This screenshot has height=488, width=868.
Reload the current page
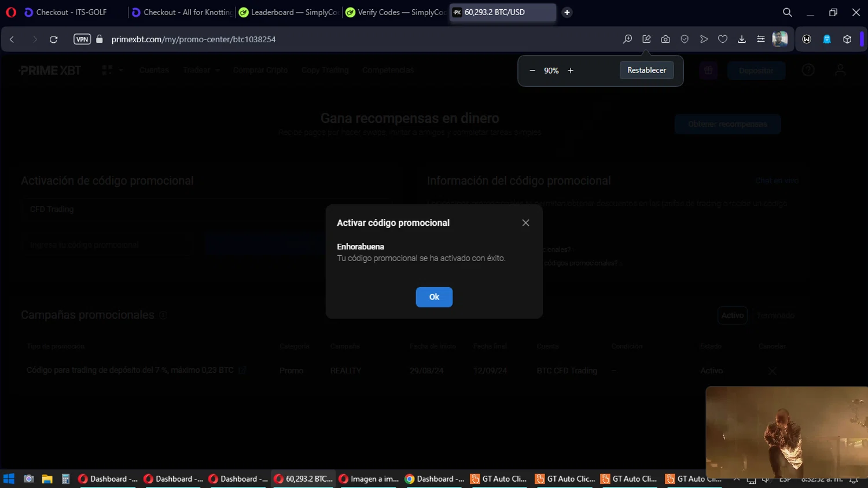[x=54, y=39]
